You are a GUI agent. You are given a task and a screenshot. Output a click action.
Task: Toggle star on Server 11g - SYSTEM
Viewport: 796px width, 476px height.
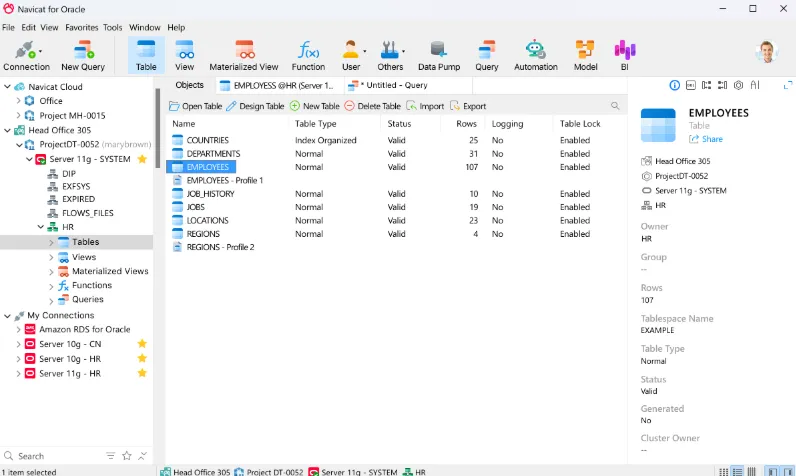click(x=142, y=159)
